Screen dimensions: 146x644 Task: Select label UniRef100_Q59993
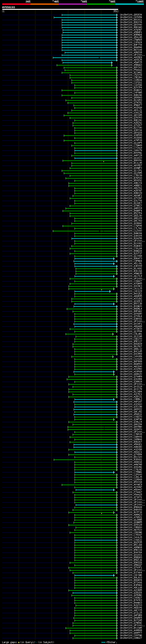tap(131, 98)
